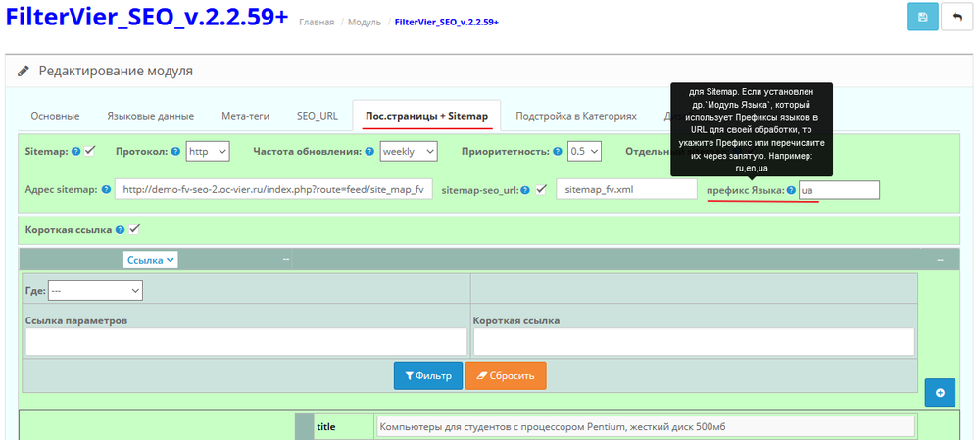Click the title row label
Image resolution: width=980 pixels, height=440 pixels.
coord(326,427)
